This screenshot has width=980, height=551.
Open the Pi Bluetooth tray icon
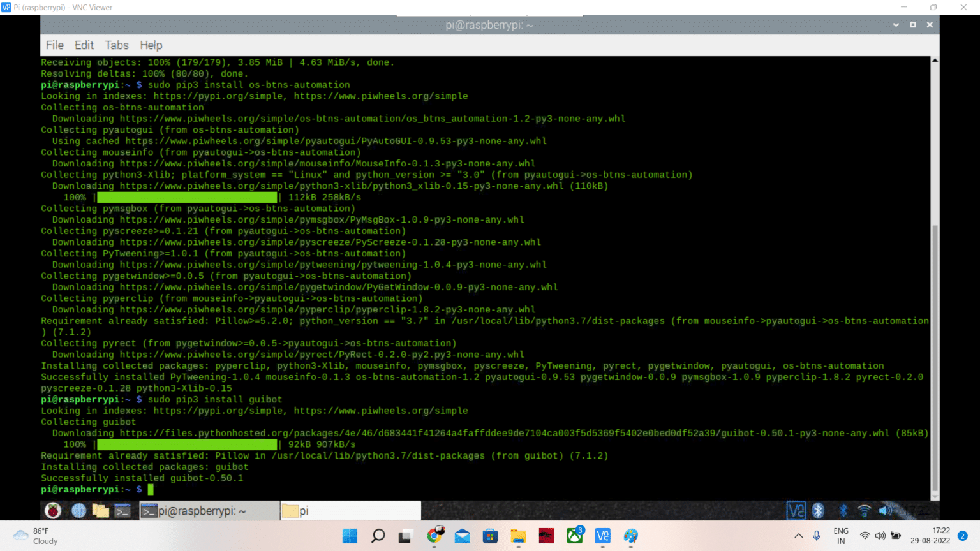tap(843, 510)
